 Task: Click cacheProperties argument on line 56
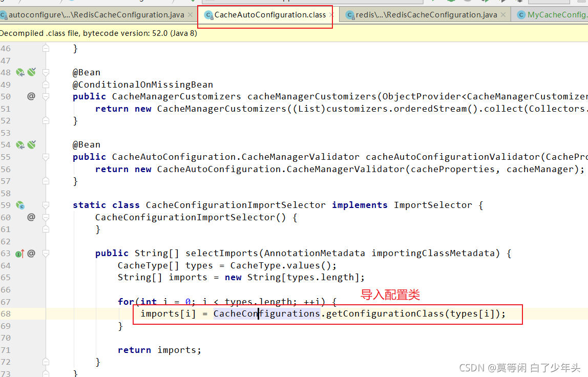(453, 169)
